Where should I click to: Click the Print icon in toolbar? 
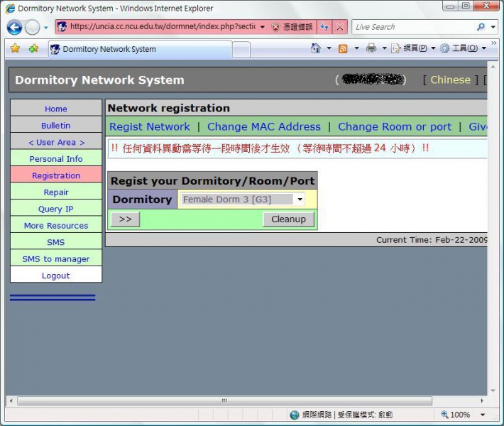pos(371,48)
